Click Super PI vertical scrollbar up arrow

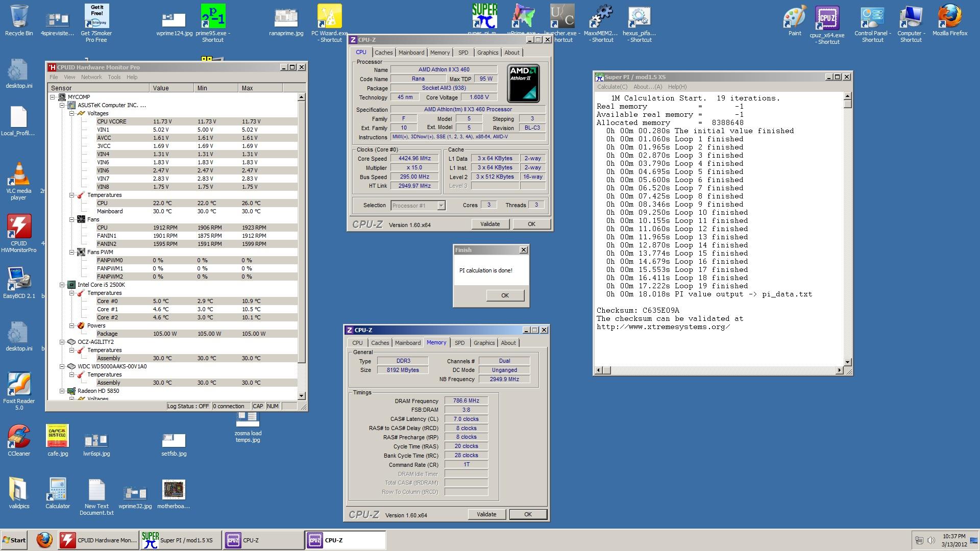[847, 96]
